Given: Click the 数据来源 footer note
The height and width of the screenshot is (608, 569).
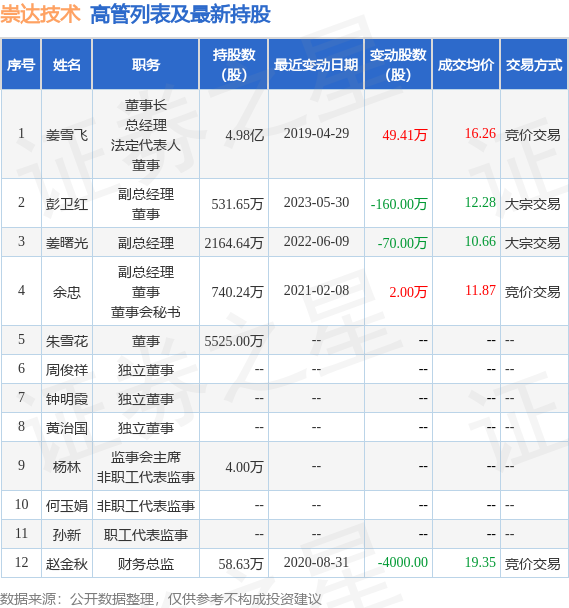Looking at the screenshot, I should pyautogui.click(x=161, y=599).
